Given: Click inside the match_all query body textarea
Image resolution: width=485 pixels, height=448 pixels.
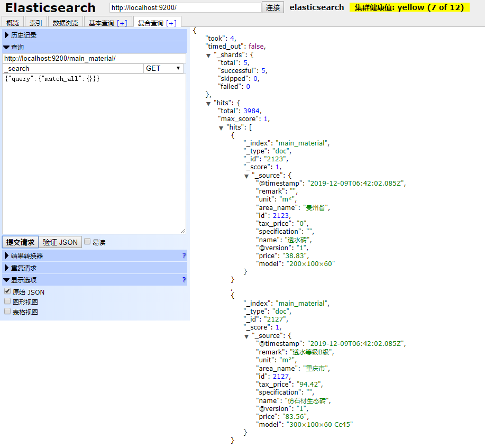Looking at the screenshot, I should pos(94,154).
